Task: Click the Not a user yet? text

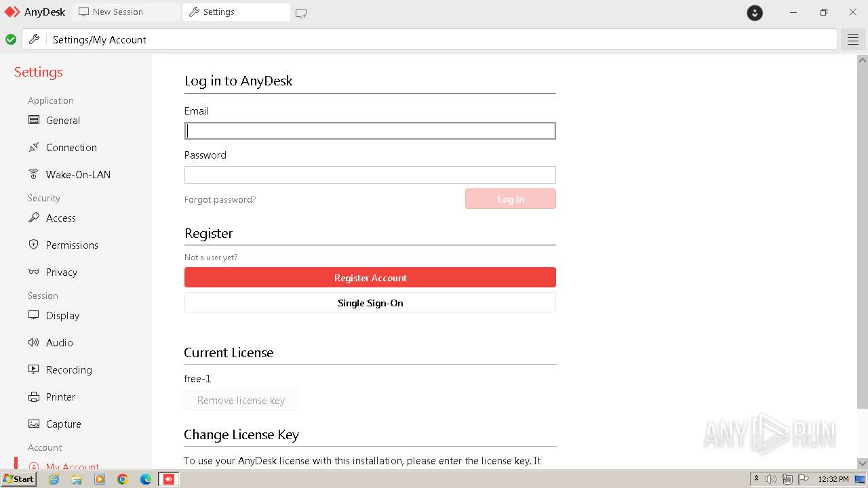Action: (x=211, y=258)
